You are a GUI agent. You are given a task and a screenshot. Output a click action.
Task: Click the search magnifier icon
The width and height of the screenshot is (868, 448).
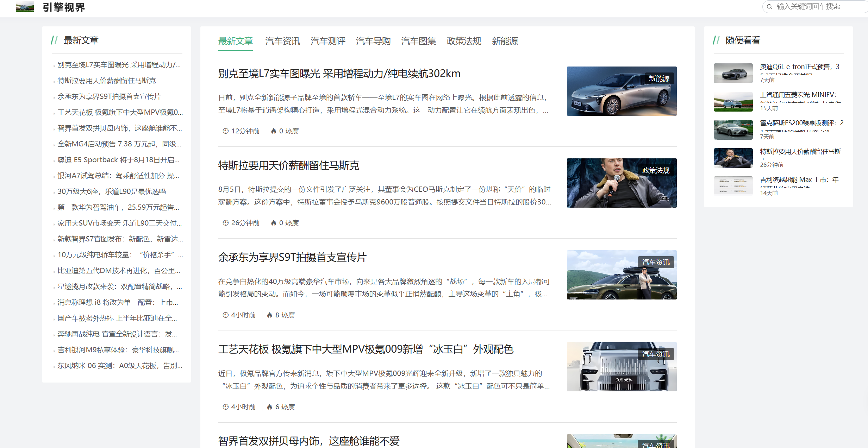tap(769, 7)
